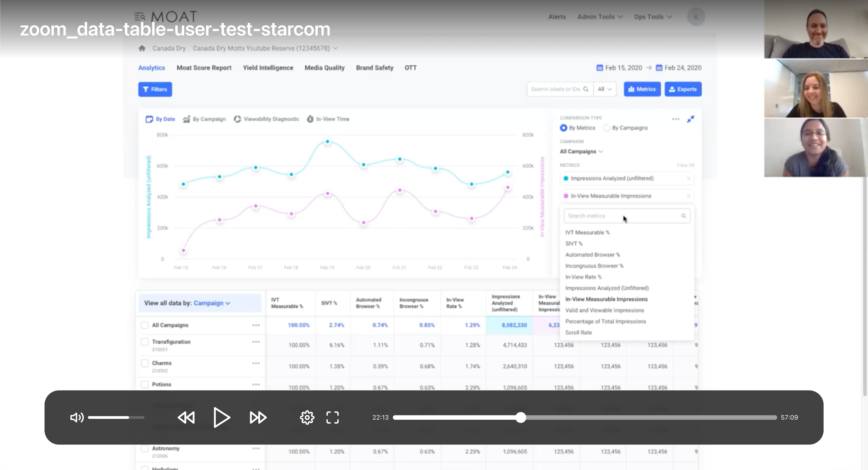Open chart options three-dot menu
868x470 pixels.
click(675, 119)
